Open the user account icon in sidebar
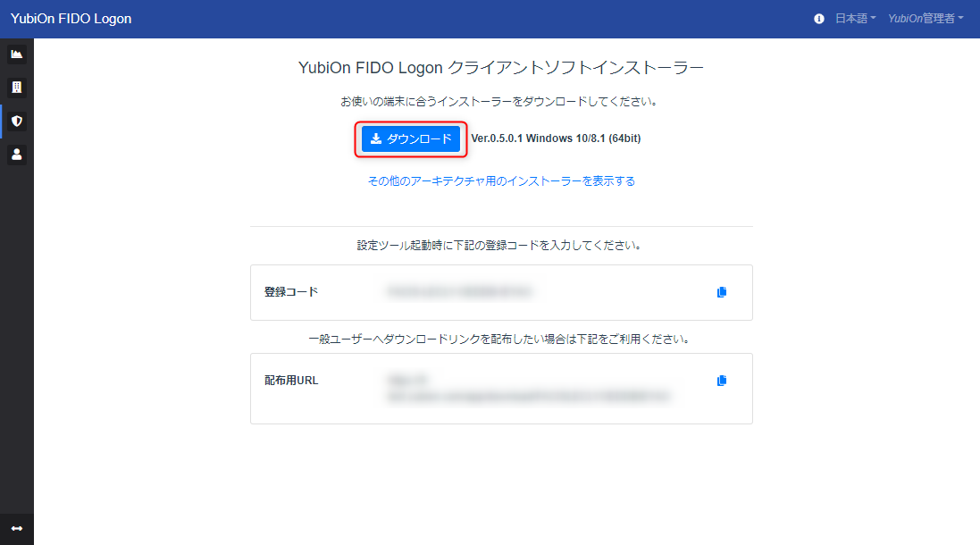Viewport: 980px width, 545px height. coord(17,155)
